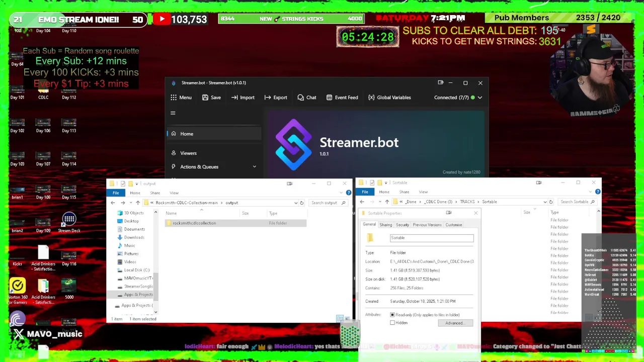Click Rocksmith-CDLC-Collection-main breadcrumb
Screen dimensions: 644x362
pyautogui.click(x=187, y=203)
